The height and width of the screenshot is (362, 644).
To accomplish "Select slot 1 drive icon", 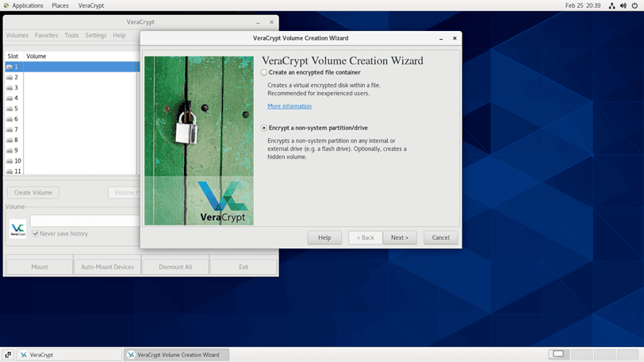I will point(10,67).
